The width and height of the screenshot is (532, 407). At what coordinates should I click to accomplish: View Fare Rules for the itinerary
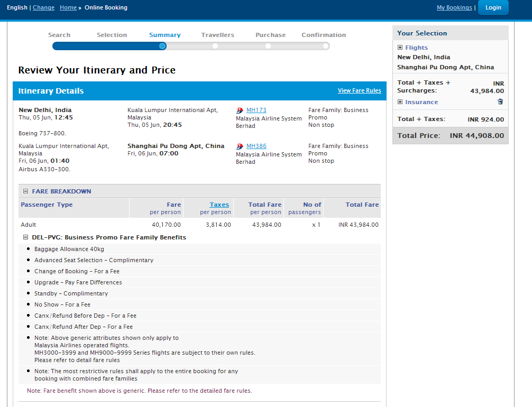tap(359, 91)
